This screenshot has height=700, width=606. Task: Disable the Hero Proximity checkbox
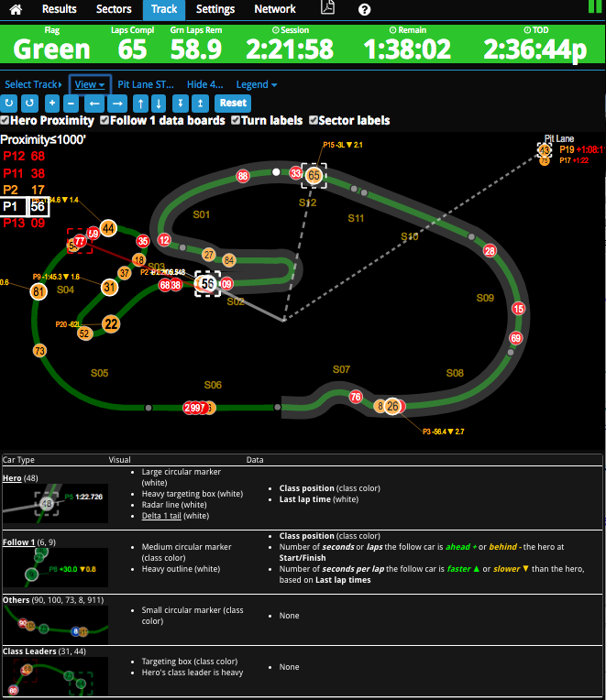6,121
